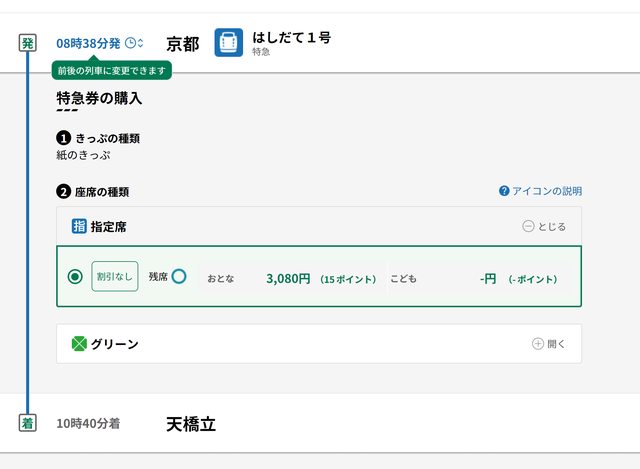Click the 08時38分発 departure time link
Image resolution: width=640 pixels, height=469 pixels.
[88, 43]
